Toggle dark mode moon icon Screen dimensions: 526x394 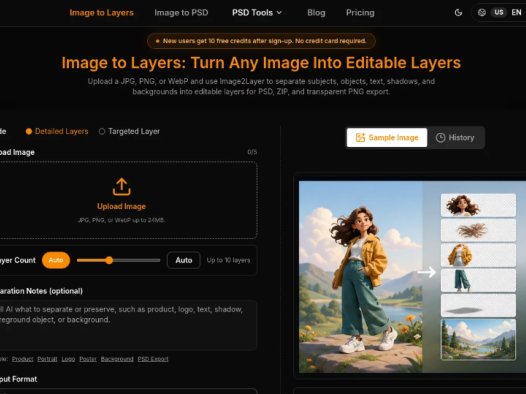tap(458, 13)
